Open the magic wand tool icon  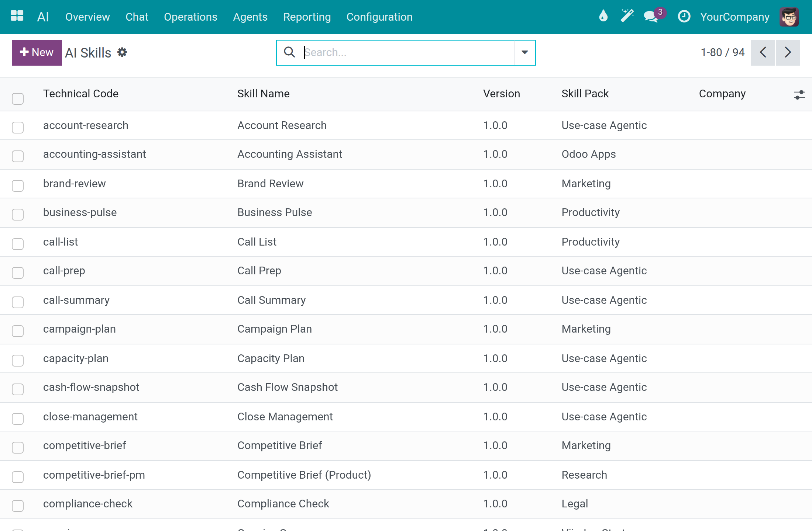[627, 16]
